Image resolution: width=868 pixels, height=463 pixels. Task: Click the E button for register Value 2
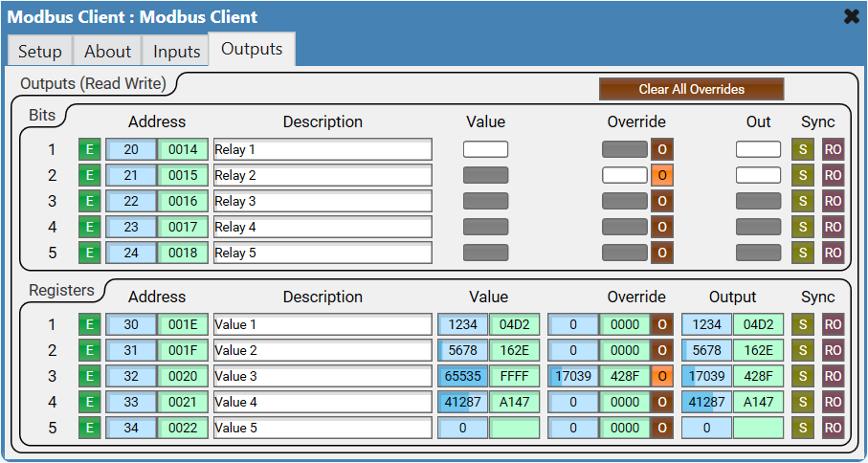[89, 351]
